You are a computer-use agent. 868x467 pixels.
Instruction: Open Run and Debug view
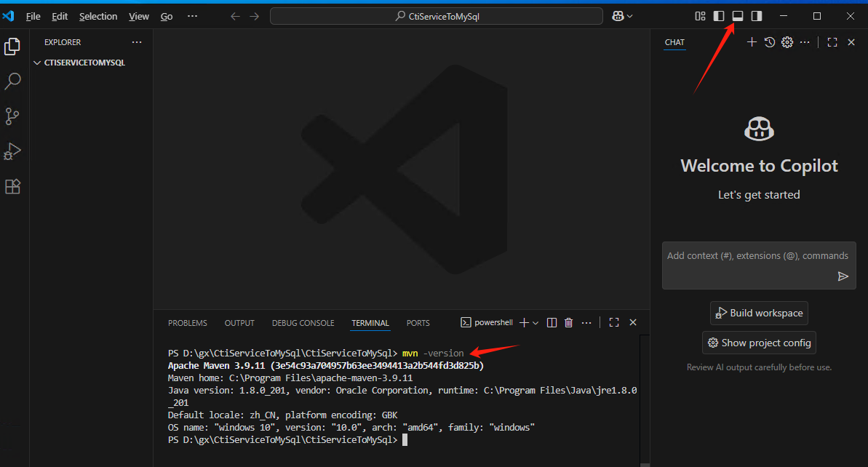point(12,151)
